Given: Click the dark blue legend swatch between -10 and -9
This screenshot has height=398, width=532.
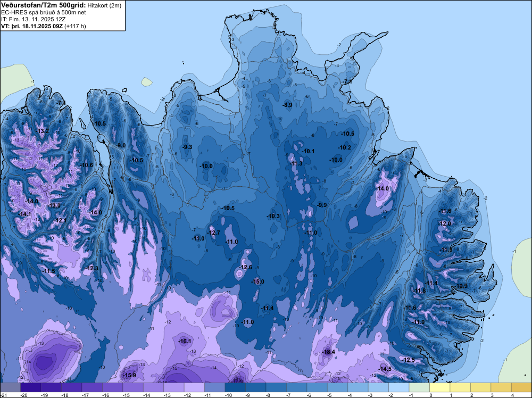Looking at the screenshot, I should tap(235, 387).
